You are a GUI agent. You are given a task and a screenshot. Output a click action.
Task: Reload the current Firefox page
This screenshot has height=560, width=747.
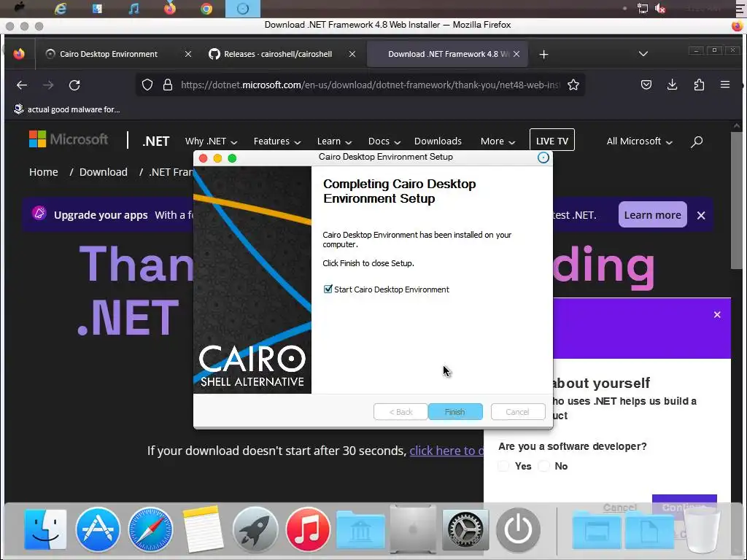(74, 85)
